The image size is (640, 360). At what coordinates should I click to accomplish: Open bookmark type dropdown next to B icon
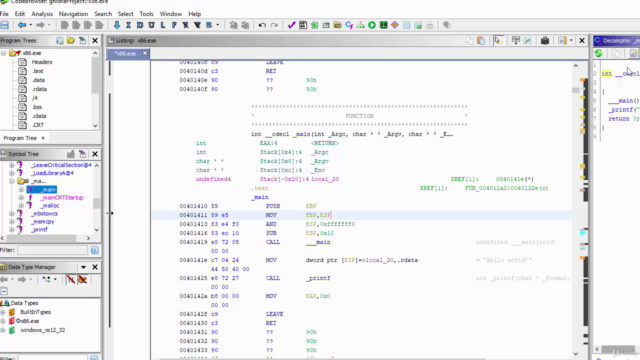click(x=218, y=25)
